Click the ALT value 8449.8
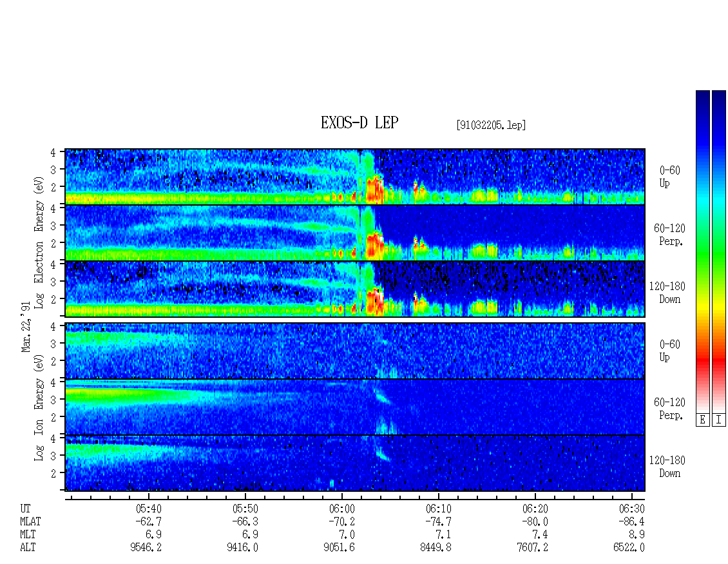Image resolution: width=728 pixels, height=564 pixels. 436,548
